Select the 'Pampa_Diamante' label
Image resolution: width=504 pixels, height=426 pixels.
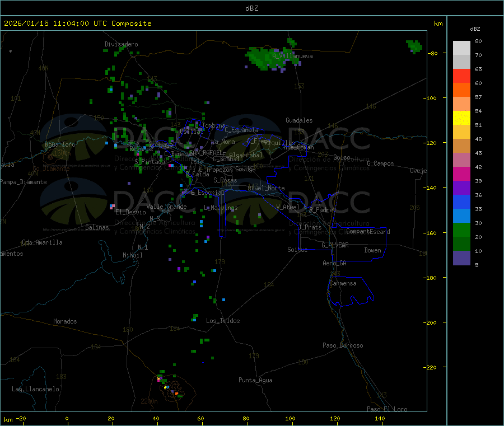click(x=24, y=182)
